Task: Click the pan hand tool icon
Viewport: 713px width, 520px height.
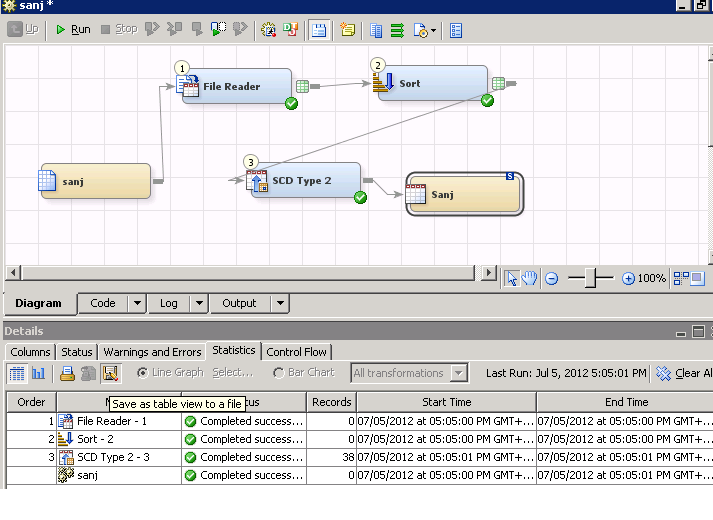Action: point(529,278)
